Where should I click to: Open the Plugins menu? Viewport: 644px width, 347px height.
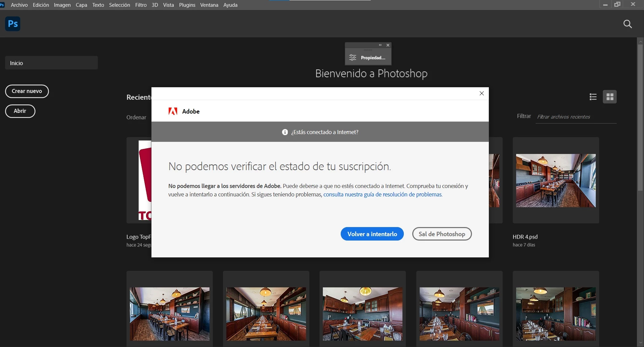point(187,5)
